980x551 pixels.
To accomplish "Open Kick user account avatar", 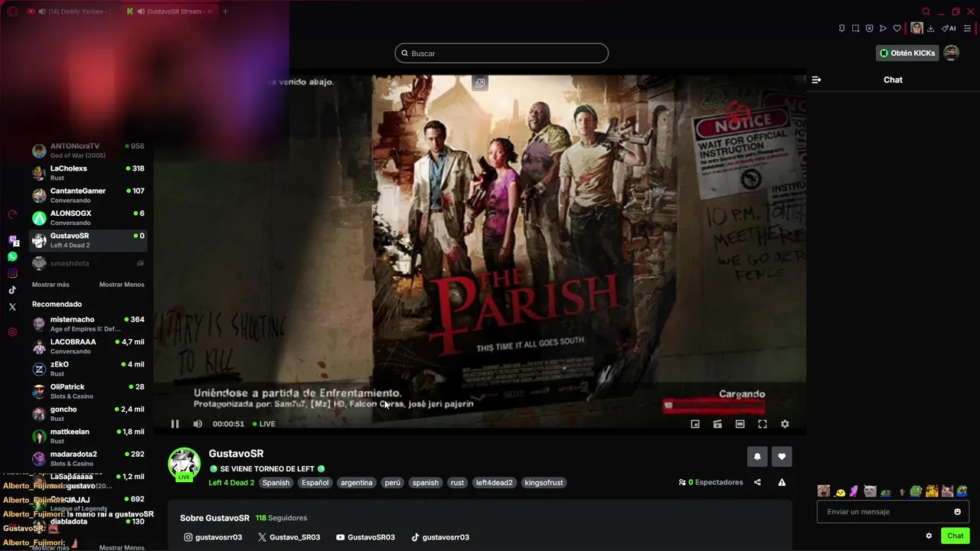I will click(x=951, y=53).
